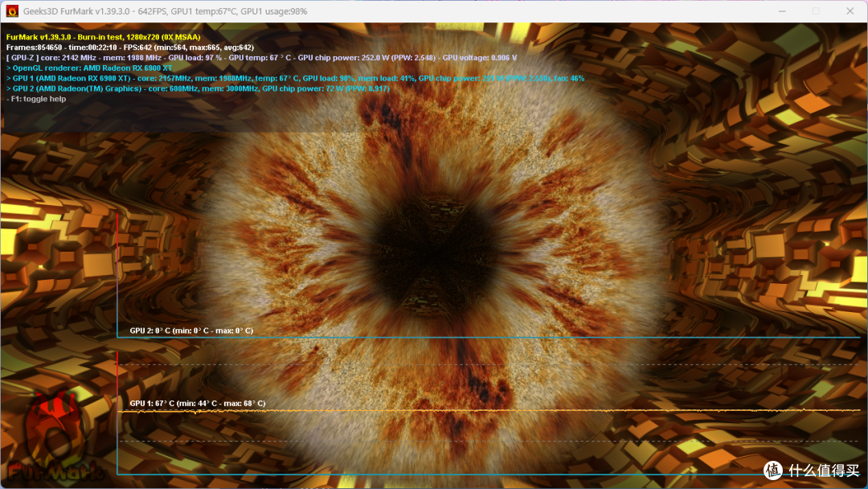This screenshot has width=868, height=489.
Task: Click the title text 'Geeks3D FurMark v1.39.3.0'
Action: tap(77, 11)
